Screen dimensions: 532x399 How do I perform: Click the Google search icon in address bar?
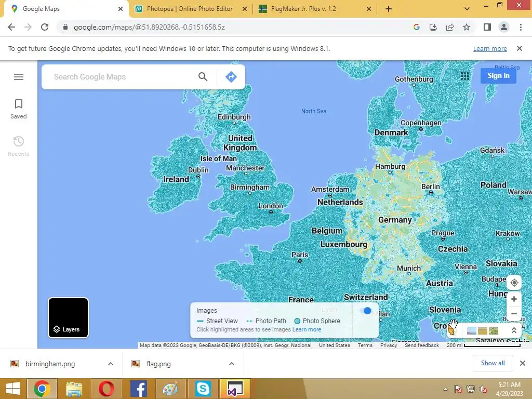417,27
